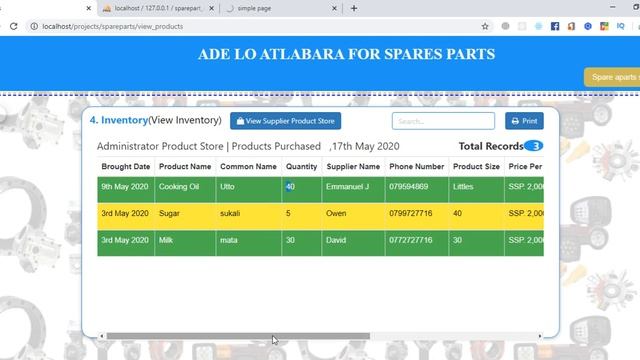
Task: Switch to the simple page tab
Action: (x=281, y=8)
